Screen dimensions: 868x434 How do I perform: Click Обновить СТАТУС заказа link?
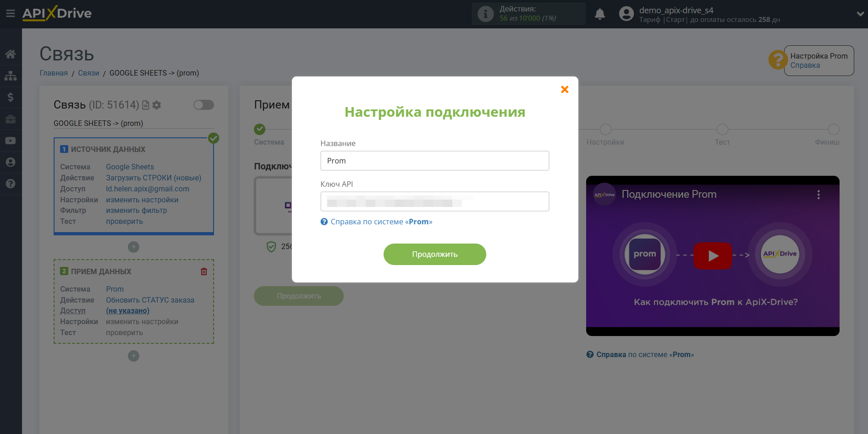click(x=150, y=300)
